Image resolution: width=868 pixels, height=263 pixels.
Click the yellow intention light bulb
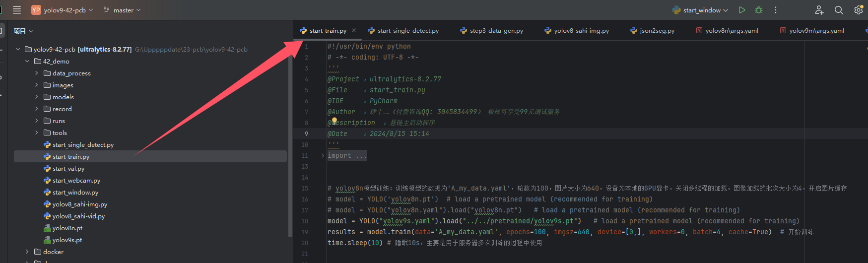click(x=334, y=120)
